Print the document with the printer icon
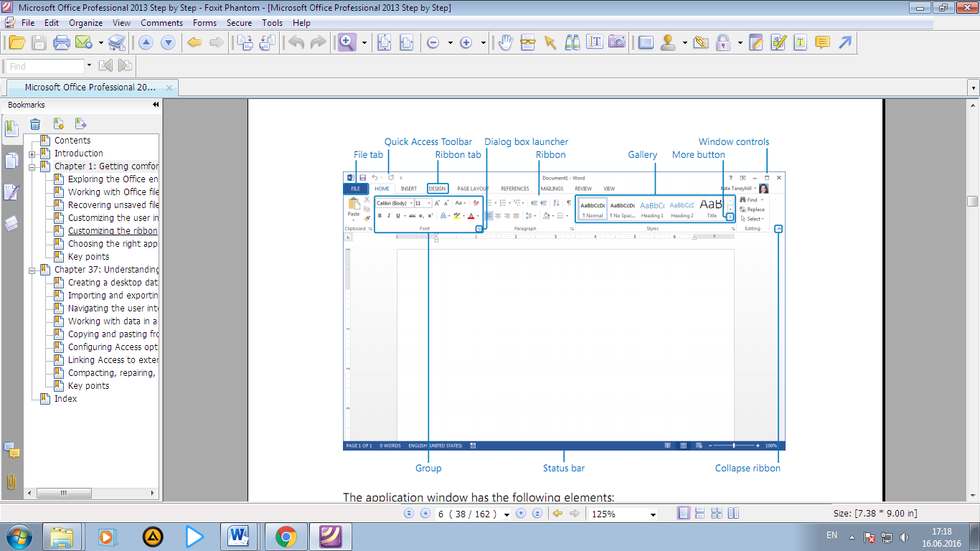The image size is (980, 551). pyautogui.click(x=62, y=42)
